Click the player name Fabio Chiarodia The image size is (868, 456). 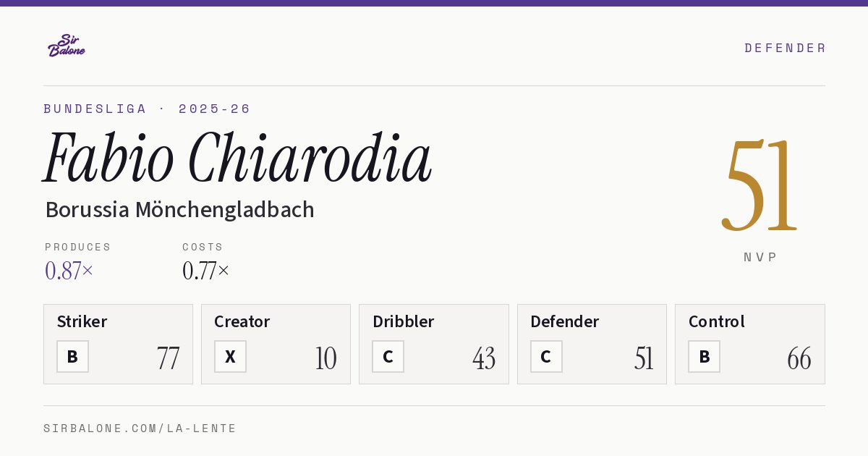coord(237,157)
